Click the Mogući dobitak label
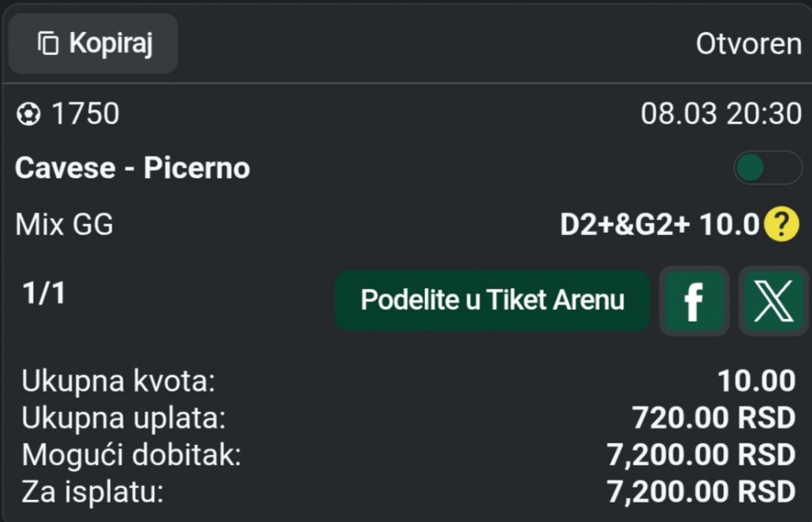 coord(132,454)
